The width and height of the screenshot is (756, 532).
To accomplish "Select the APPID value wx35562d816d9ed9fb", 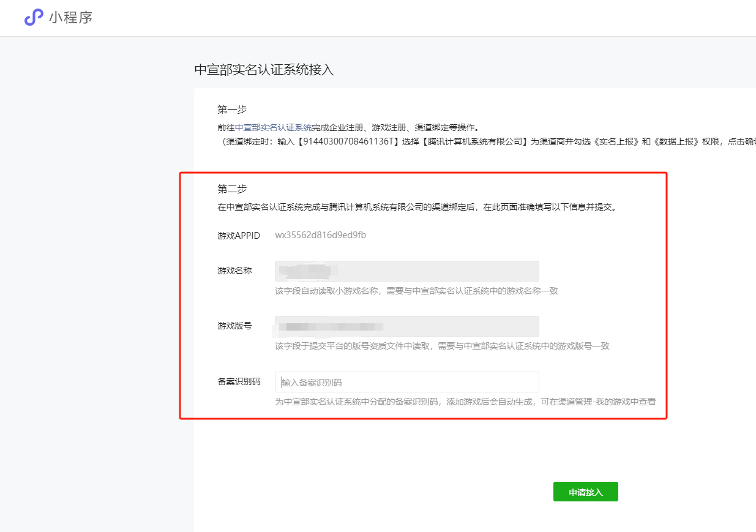I will (x=321, y=235).
